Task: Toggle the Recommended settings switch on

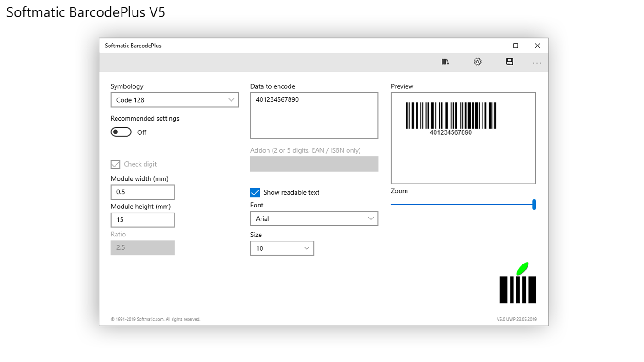Action: pos(121,132)
